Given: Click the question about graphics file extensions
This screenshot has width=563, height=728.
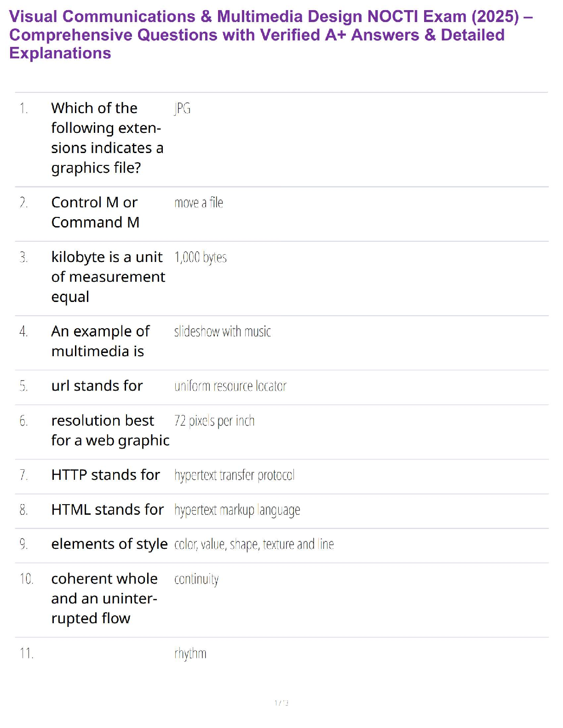Looking at the screenshot, I should point(107,138).
